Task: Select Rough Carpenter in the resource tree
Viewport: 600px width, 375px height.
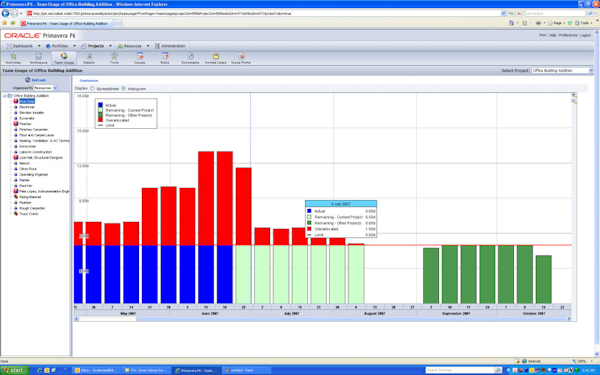Action: [32, 208]
